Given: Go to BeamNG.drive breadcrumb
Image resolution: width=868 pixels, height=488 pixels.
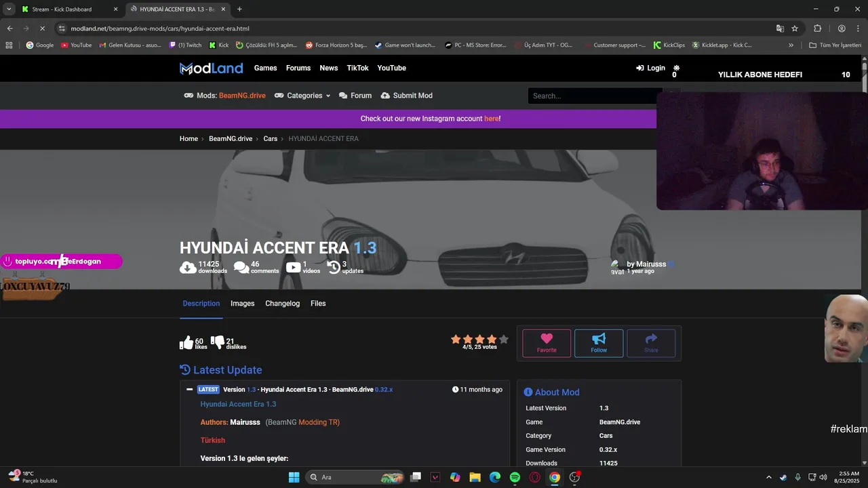Looking at the screenshot, I should [231, 138].
